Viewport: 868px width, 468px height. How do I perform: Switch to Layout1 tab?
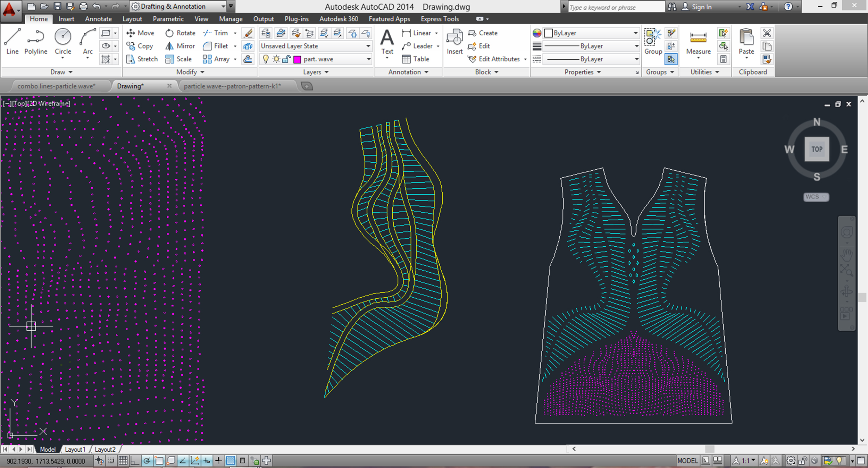[x=75, y=449]
